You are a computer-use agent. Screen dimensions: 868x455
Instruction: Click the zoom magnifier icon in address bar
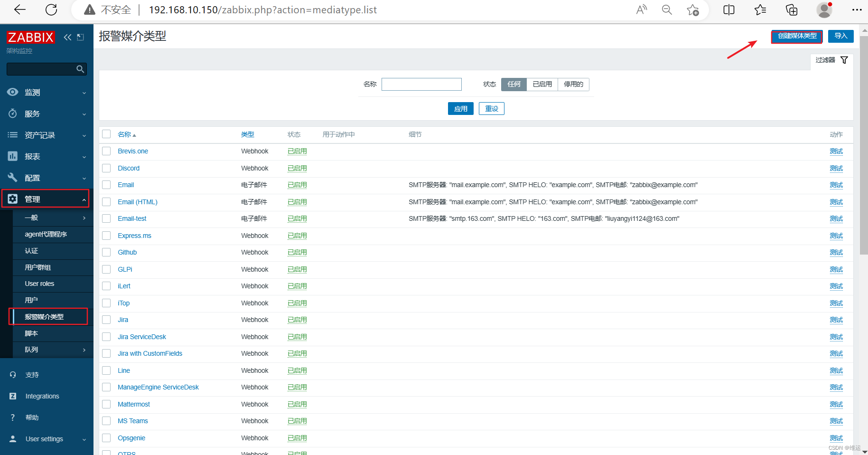667,9
